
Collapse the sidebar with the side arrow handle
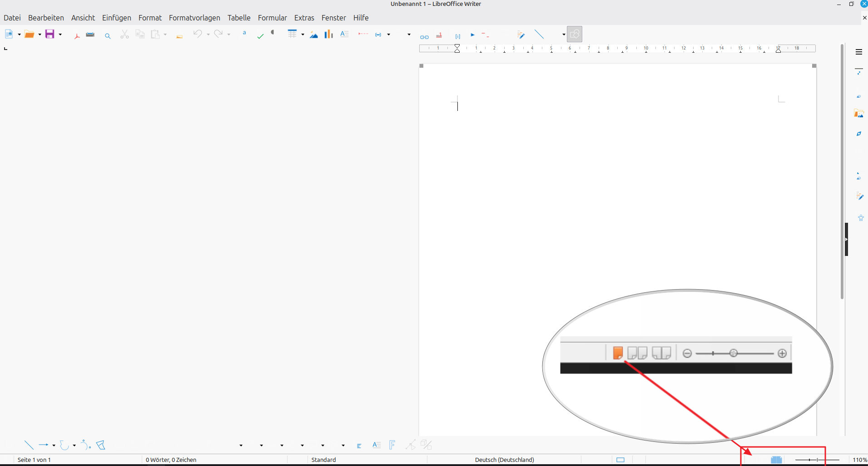tap(847, 239)
